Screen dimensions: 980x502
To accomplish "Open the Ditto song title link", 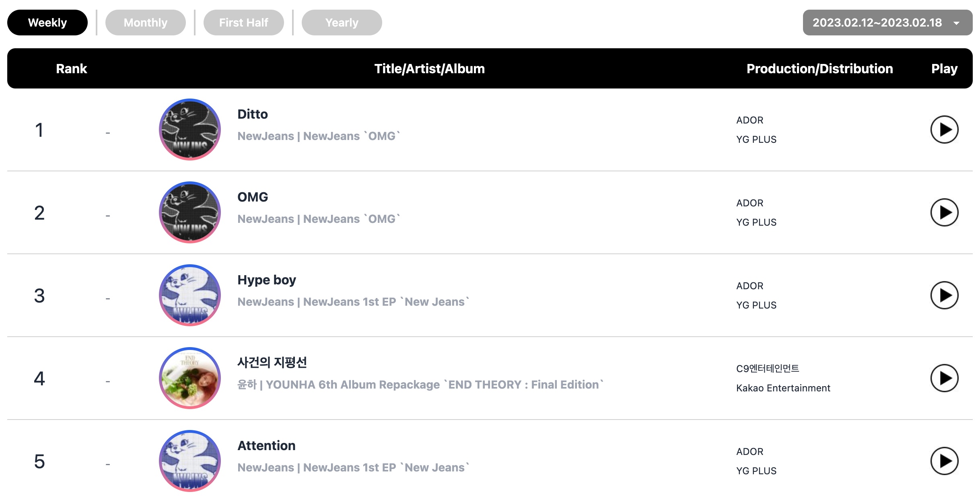I will (x=253, y=114).
